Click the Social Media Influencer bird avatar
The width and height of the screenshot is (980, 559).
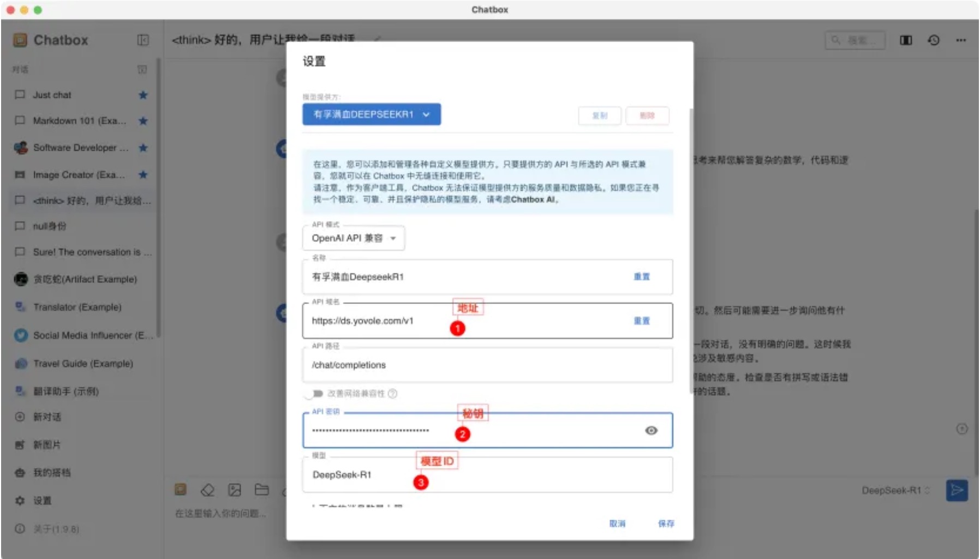(x=21, y=335)
